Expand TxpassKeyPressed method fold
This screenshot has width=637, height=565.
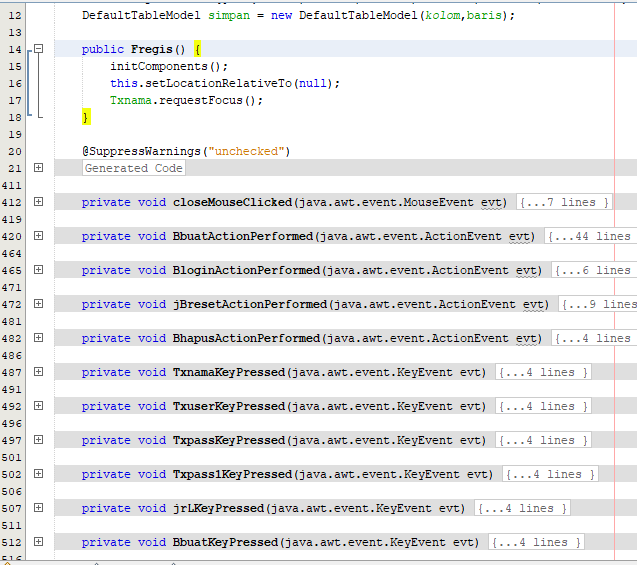(x=39, y=439)
